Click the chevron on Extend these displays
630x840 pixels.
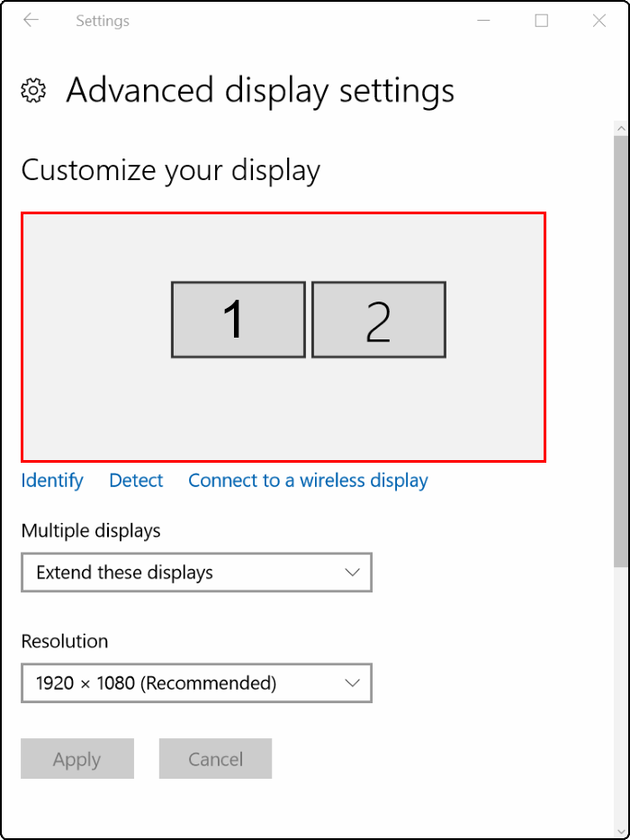tap(352, 573)
